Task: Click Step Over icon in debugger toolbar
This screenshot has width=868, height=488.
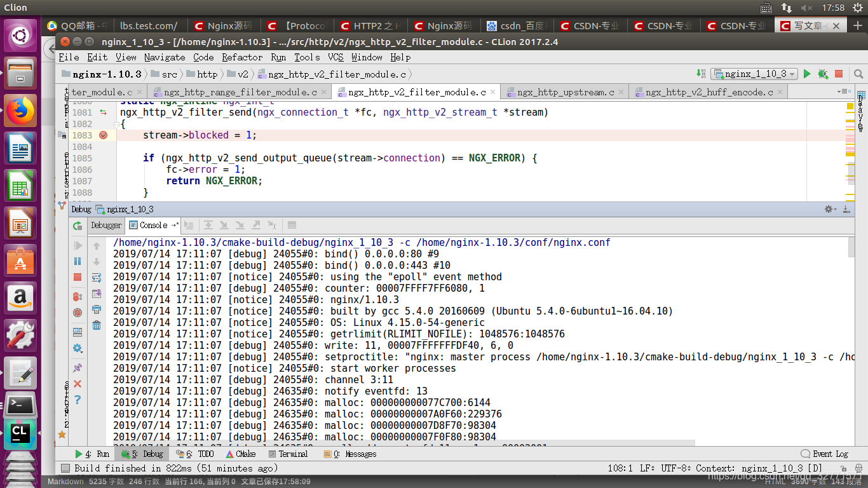Action: pyautogui.click(x=208, y=225)
